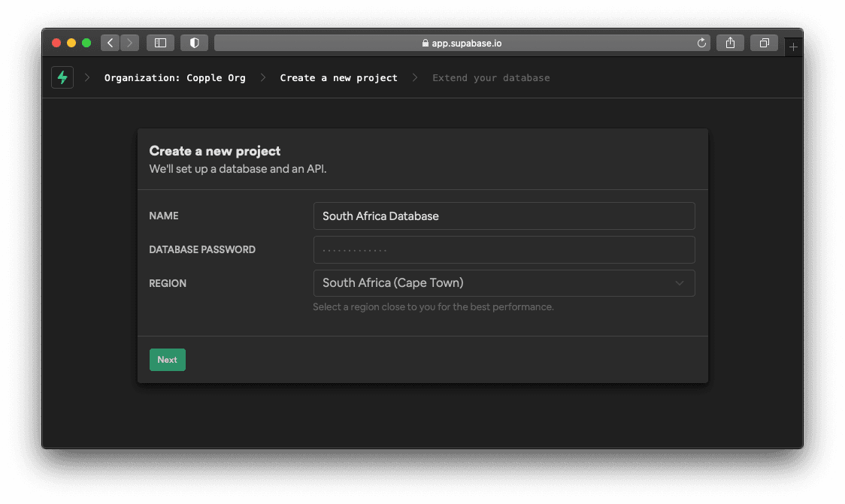Click the Extend your database step
845x504 pixels.
click(x=491, y=77)
